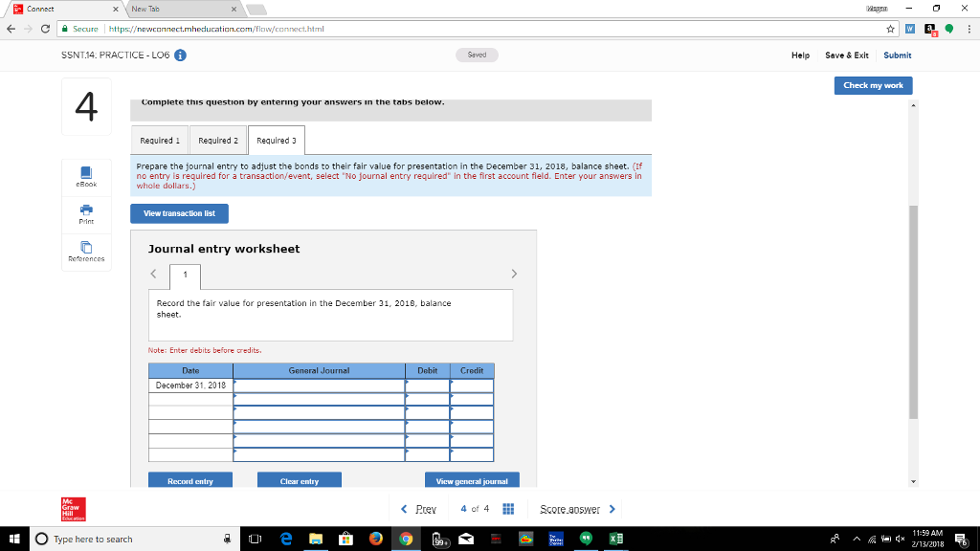This screenshot has width=980, height=551.
Task: Click the taskbar clock showing 11:59 AM
Action: [927, 539]
